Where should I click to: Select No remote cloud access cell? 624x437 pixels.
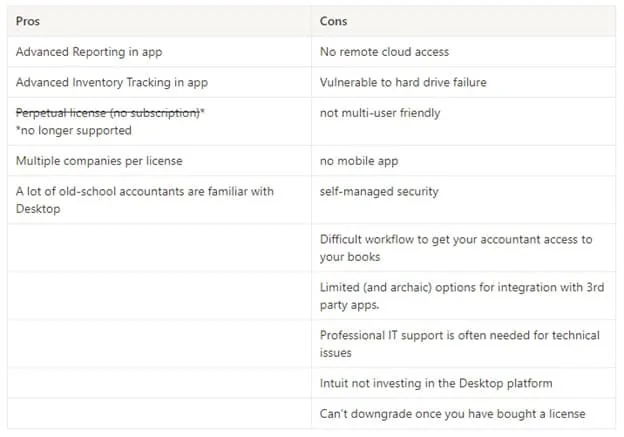(x=463, y=52)
